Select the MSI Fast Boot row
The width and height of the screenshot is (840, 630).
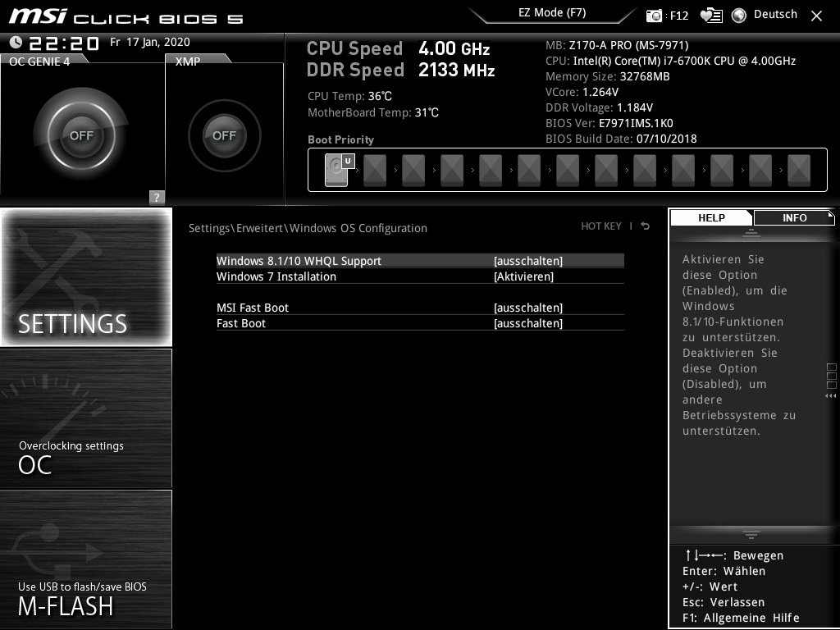tap(420, 308)
